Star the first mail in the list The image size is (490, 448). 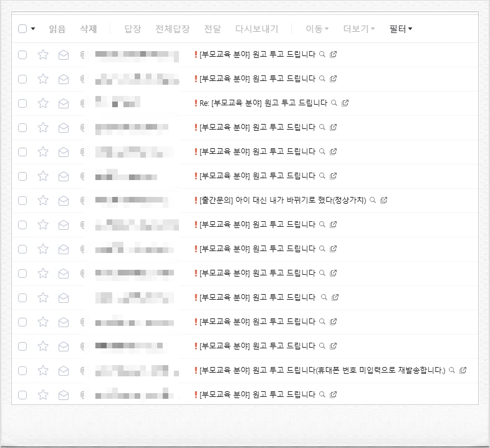pyautogui.click(x=43, y=55)
